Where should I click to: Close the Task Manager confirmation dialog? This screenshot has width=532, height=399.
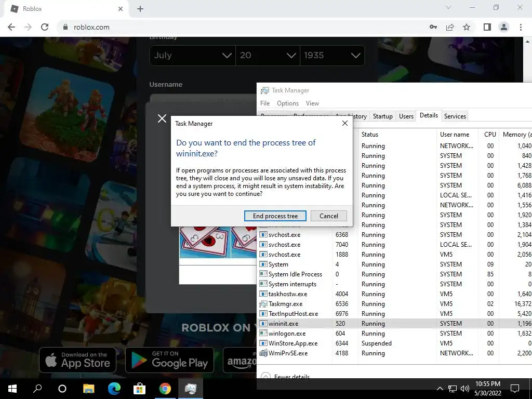(345, 123)
